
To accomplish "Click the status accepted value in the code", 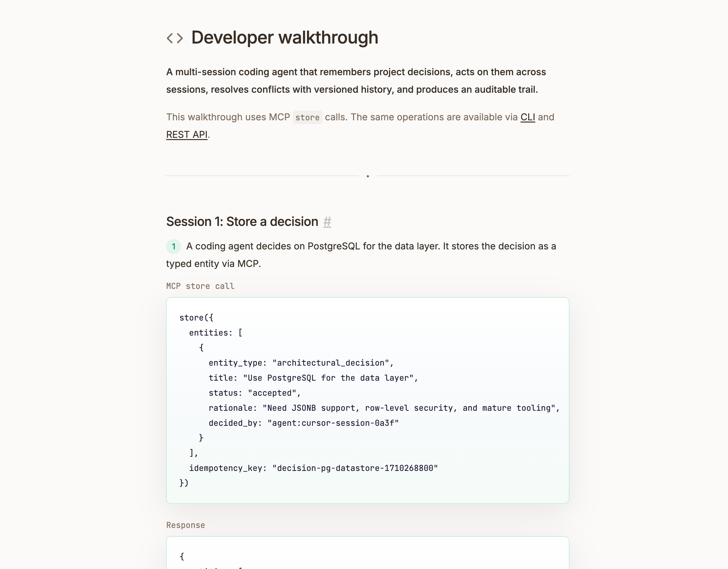I will [x=273, y=393].
